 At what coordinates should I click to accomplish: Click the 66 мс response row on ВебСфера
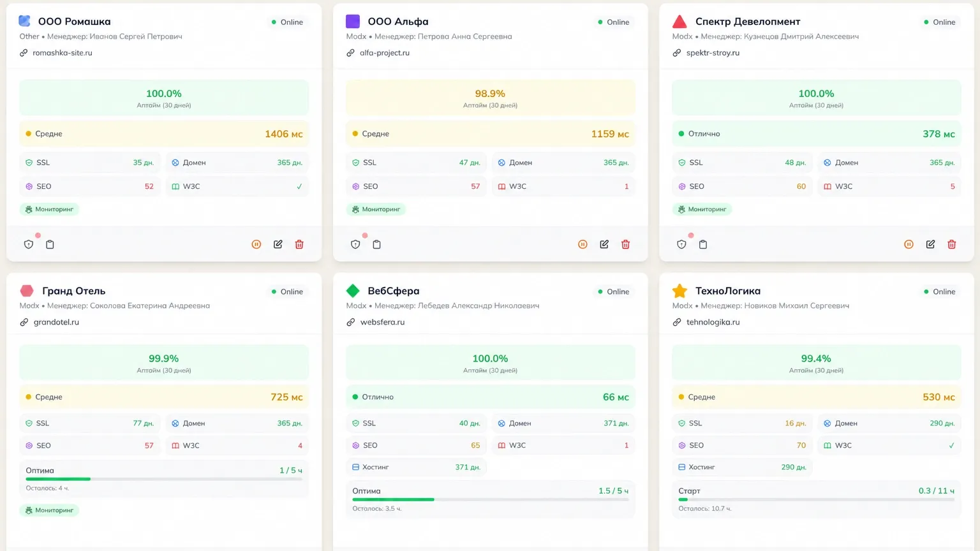(490, 397)
